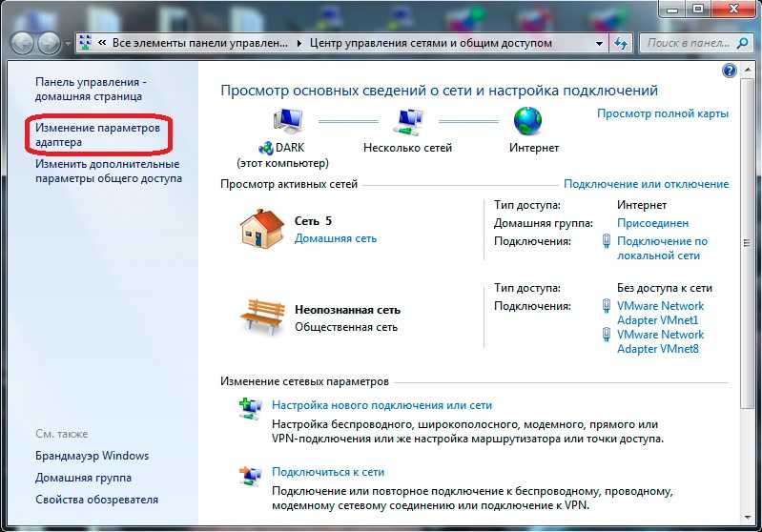Click the park bench icon for Неопознанная сеть
Screen dimensions: 762x532
click(x=262, y=316)
